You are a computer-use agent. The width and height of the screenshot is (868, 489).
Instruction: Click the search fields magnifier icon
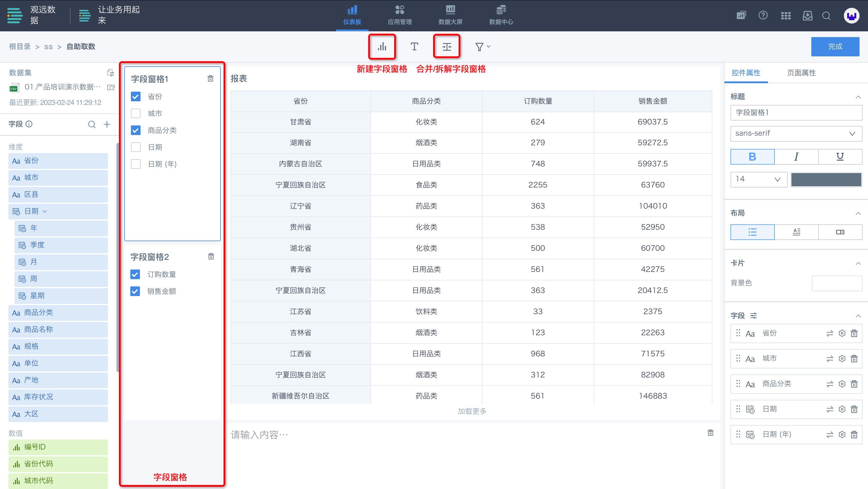[92, 124]
